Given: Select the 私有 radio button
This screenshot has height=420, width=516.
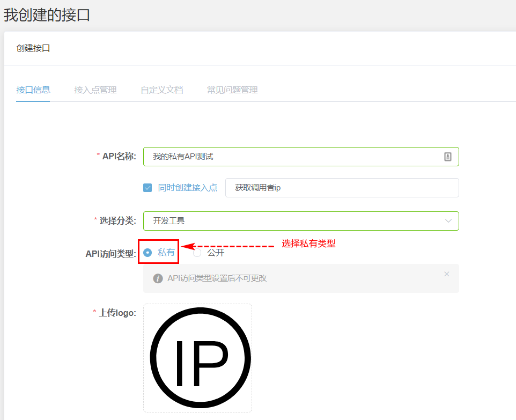Looking at the screenshot, I should tap(148, 253).
